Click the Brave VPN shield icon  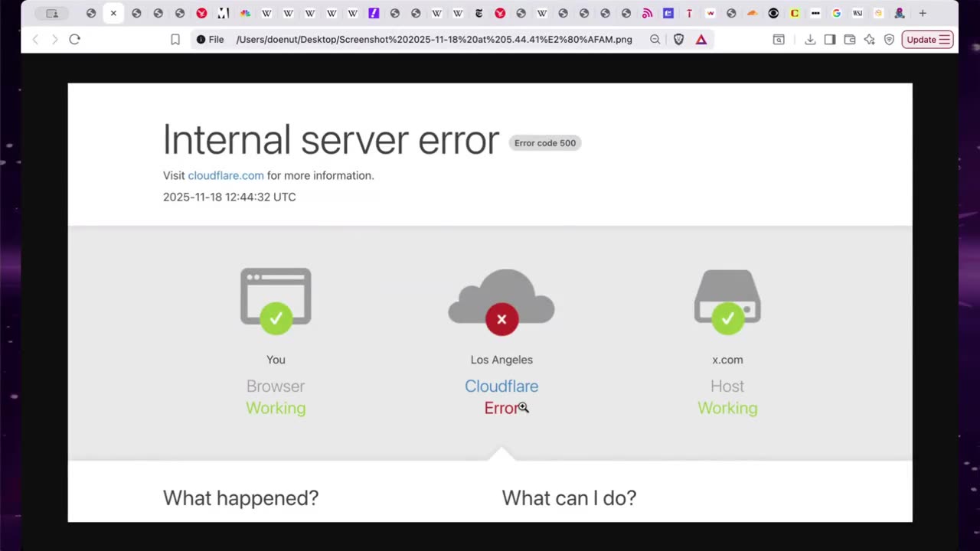click(889, 39)
